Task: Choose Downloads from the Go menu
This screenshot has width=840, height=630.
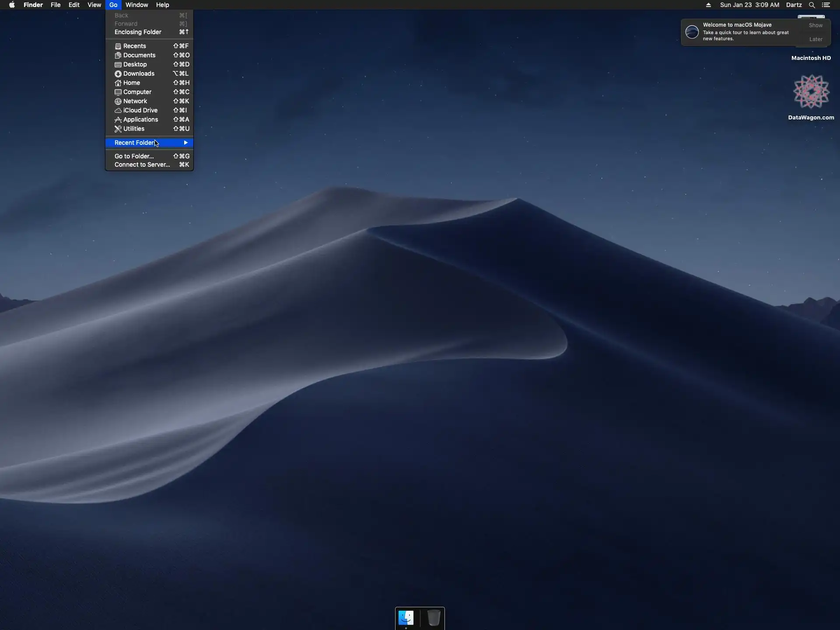Action: (139, 73)
